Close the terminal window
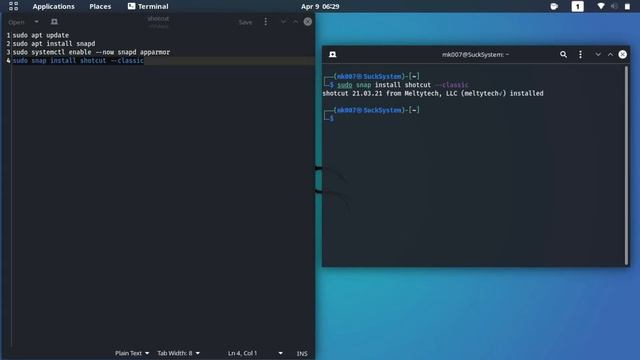This screenshot has width=640, height=360. pyautogui.click(x=622, y=54)
